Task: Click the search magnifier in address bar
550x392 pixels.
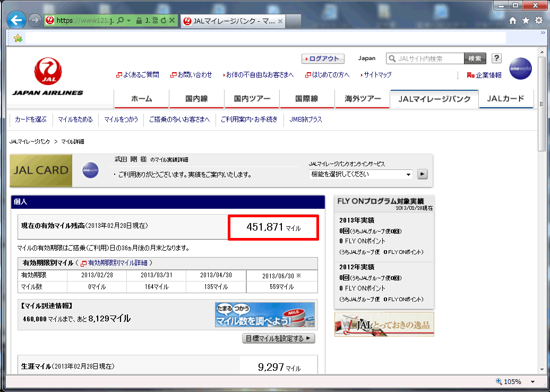Action: 121,21
